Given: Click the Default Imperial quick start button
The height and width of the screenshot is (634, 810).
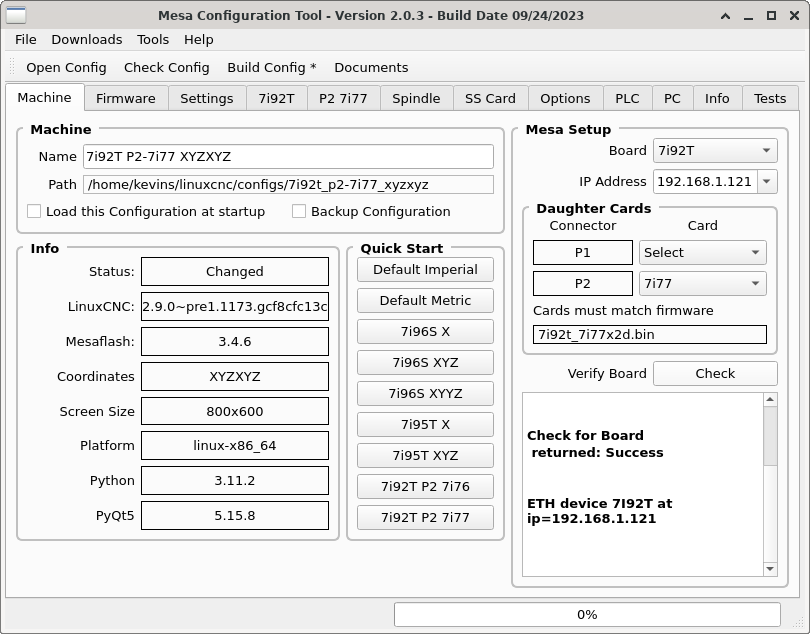Looking at the screenshot, I should (x=425, y=270).
